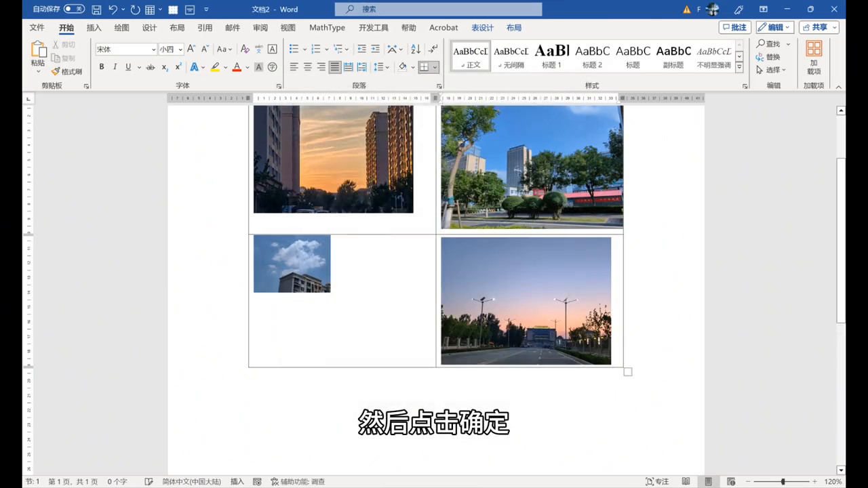The image size is (868, 488).
Task: Apply subscript formatting
Action: point(165,67)
